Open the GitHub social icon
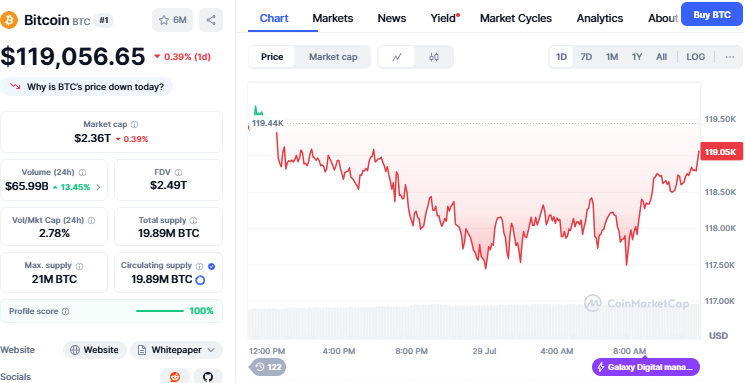745x383 pixels. point(208,377)
